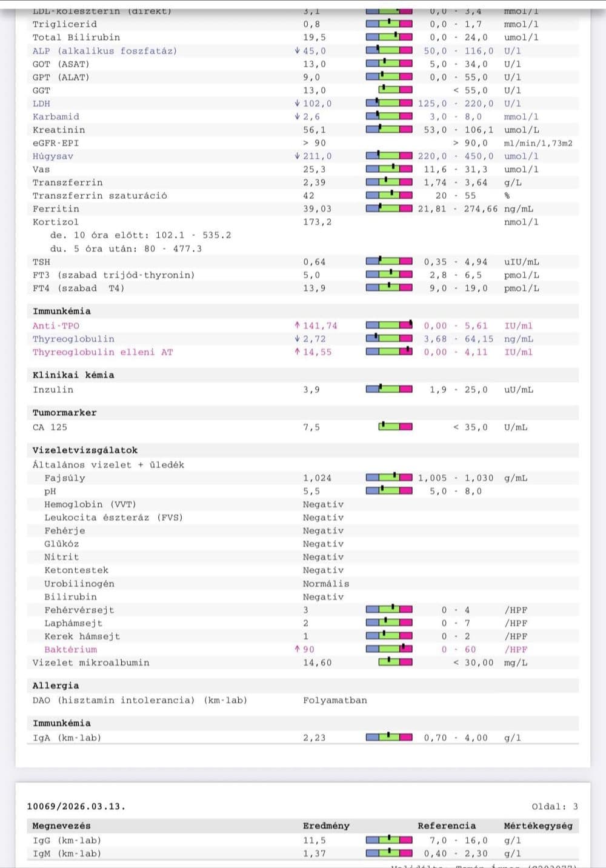Click the Vas result 25,3
Image resolution: width=606 pixels, height=868 pixels.
[315, 169]
